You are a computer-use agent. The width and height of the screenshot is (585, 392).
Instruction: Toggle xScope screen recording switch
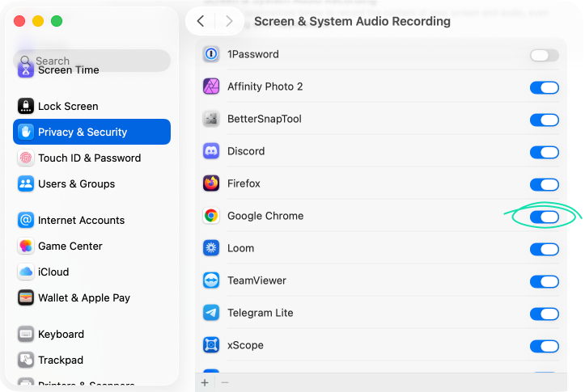point(545,347)
